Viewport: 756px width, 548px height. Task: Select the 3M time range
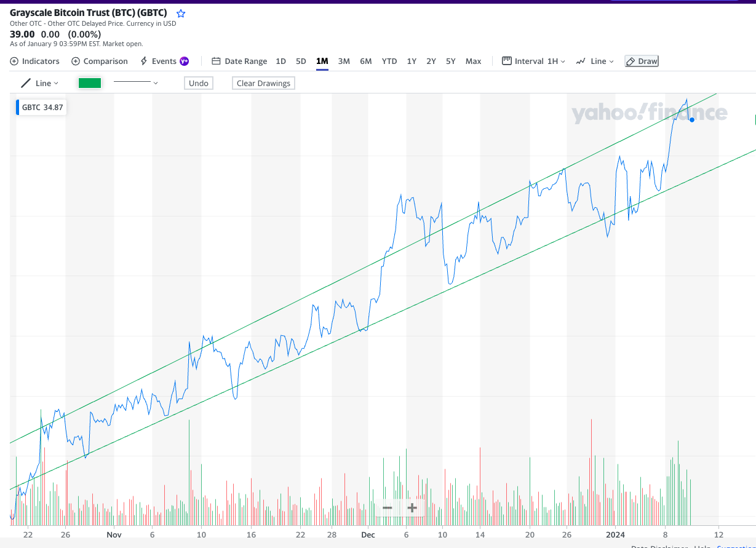[344, 61]
